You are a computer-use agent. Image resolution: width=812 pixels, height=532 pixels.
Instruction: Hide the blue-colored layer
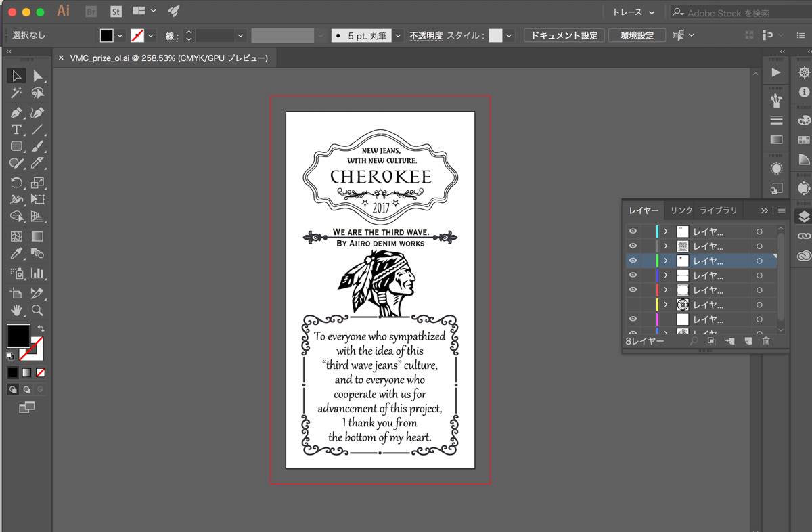coord(633,275)
